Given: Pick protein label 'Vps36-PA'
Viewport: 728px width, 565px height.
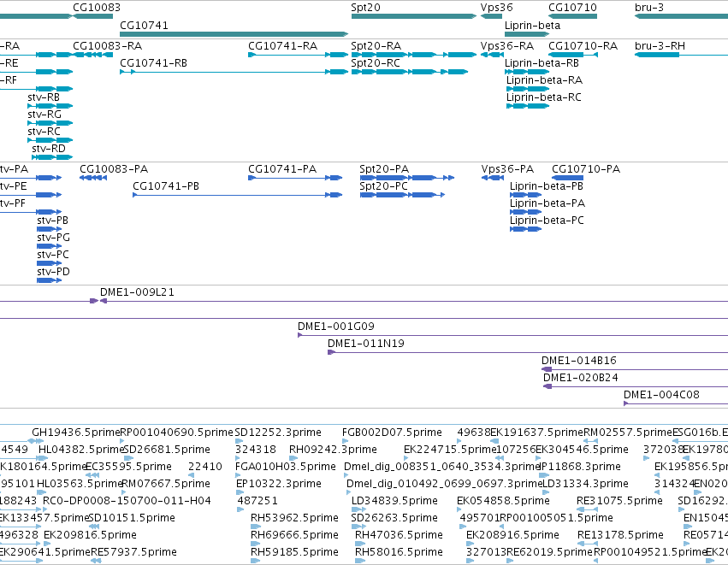Looking at the screenshot, I should (507, 169).
